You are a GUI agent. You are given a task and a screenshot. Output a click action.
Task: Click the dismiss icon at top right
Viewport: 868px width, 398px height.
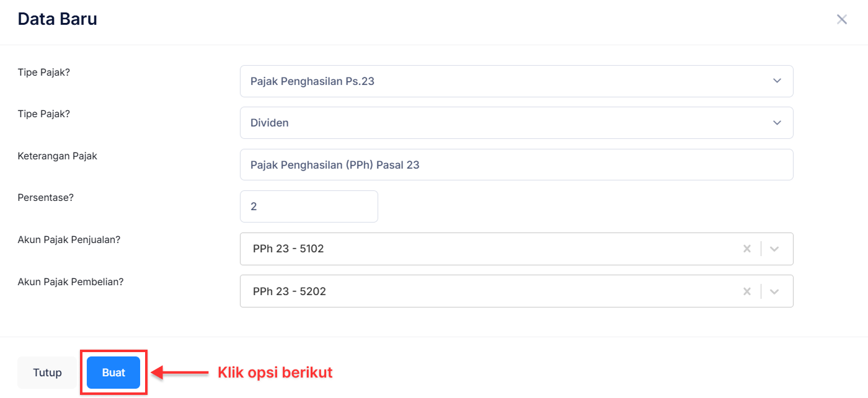[841, 19]
